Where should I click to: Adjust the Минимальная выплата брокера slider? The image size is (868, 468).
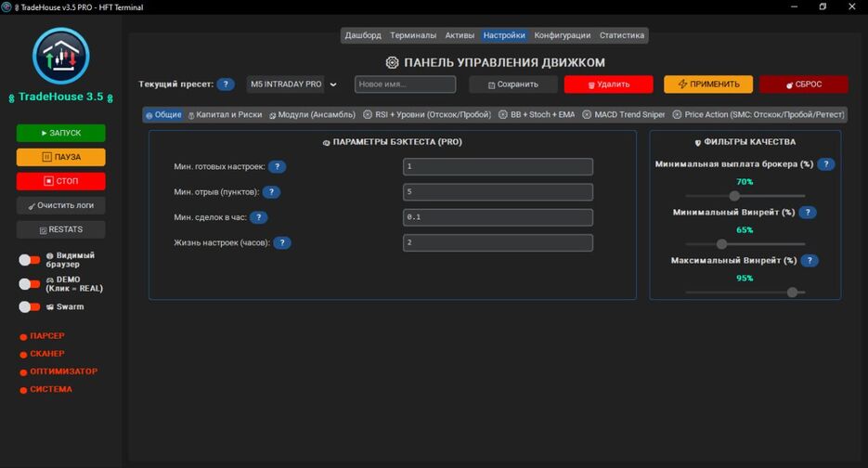pyautogui.click(x=745, y=196)
